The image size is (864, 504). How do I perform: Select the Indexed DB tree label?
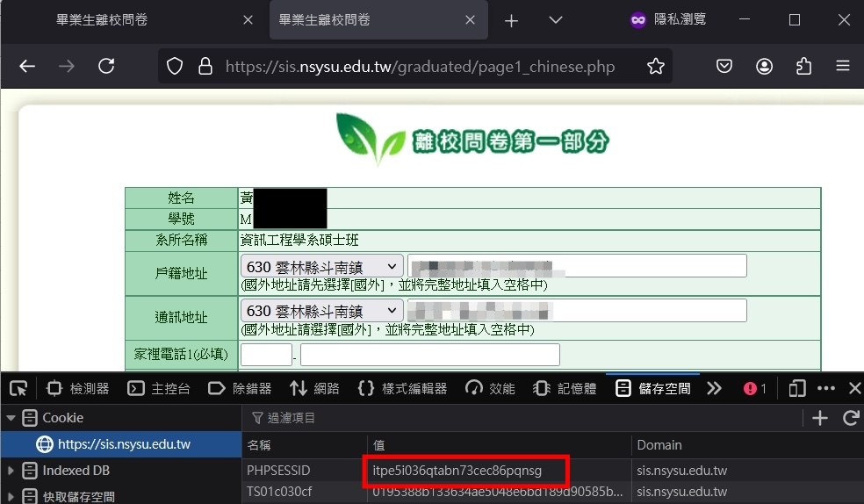(76, 471)
